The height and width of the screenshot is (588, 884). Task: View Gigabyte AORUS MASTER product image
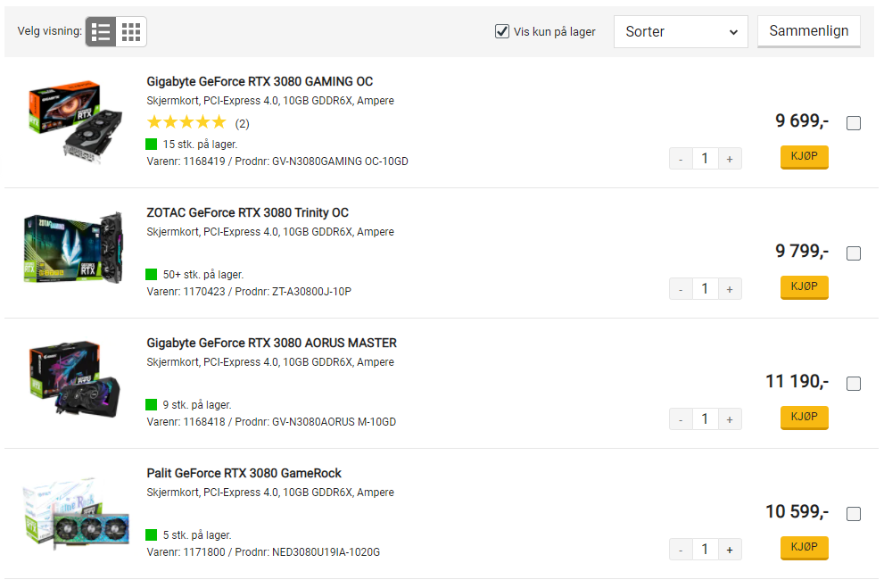[74, 379]
